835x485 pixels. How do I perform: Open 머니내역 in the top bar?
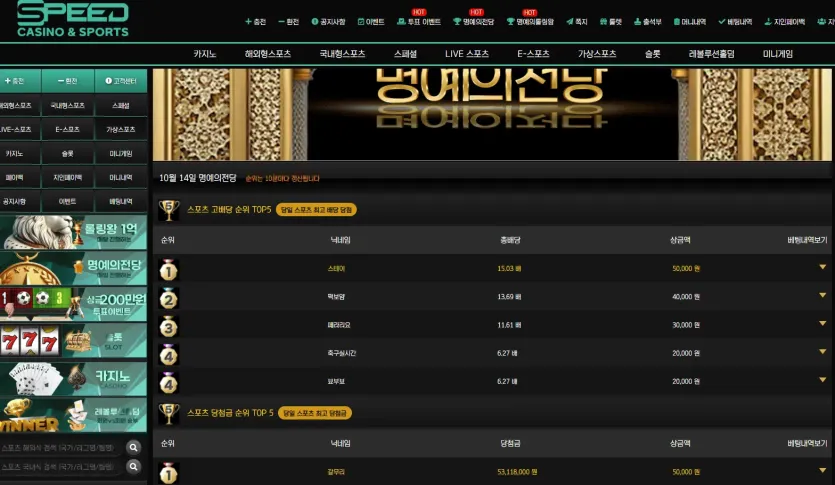pos(690,22)
